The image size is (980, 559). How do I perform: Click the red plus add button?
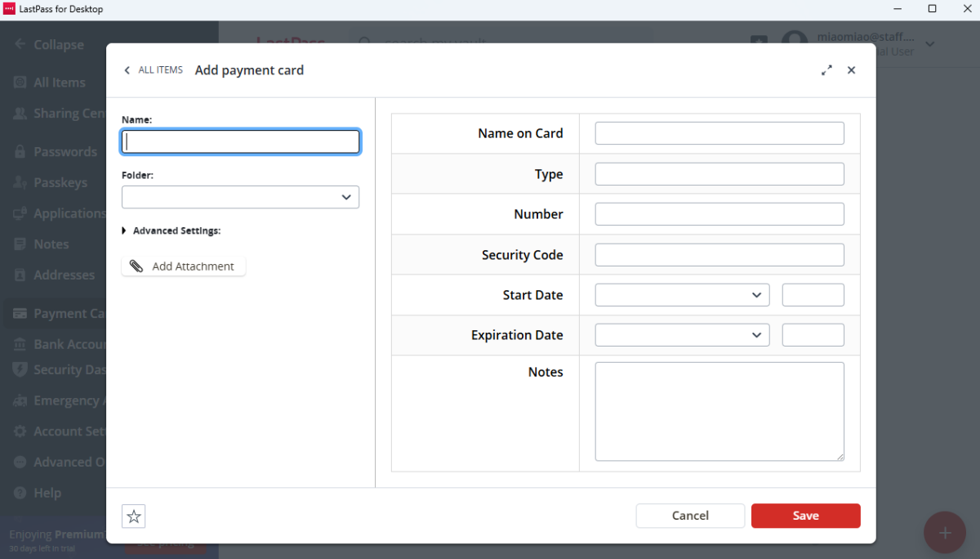(945, 533)
